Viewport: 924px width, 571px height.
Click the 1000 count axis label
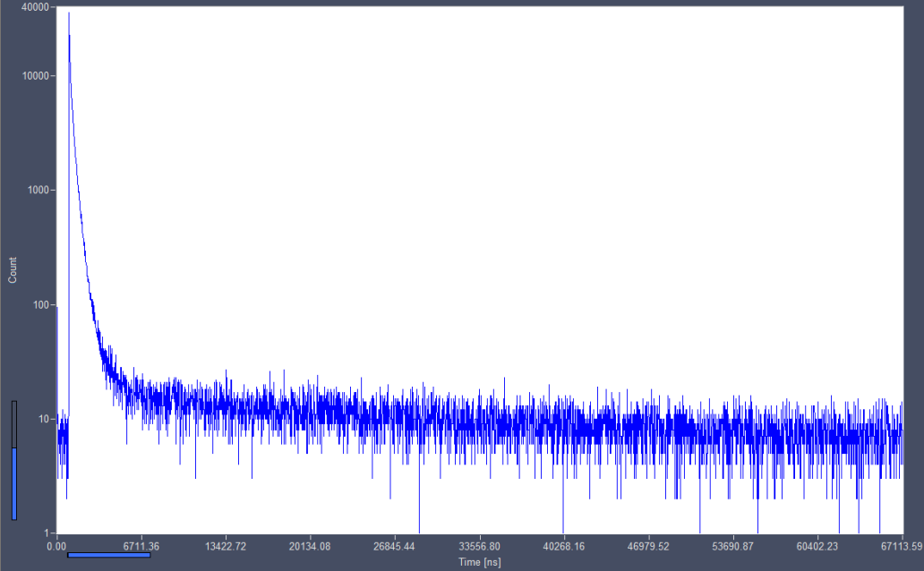[x=38, y=191]
